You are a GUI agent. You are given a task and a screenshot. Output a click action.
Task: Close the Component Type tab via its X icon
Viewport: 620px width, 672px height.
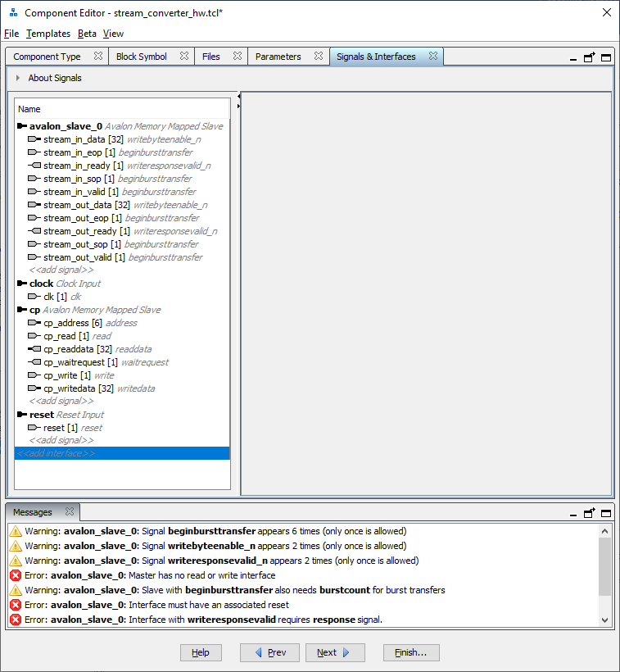point(97,57)
